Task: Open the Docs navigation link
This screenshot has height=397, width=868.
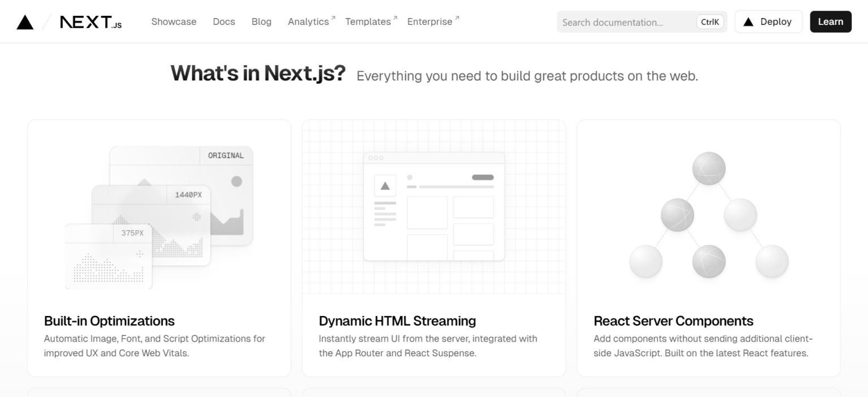Action: [224, 21]
